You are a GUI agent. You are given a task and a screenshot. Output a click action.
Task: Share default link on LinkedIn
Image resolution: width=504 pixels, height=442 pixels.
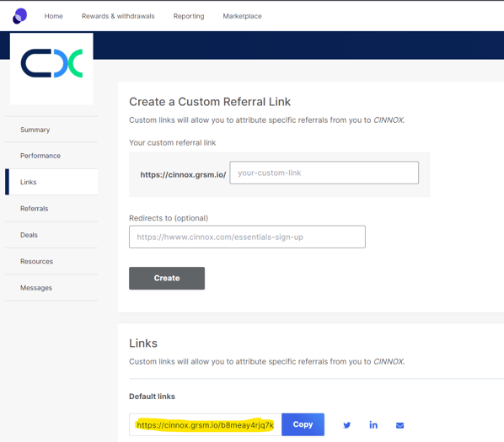tap(373, 425)
